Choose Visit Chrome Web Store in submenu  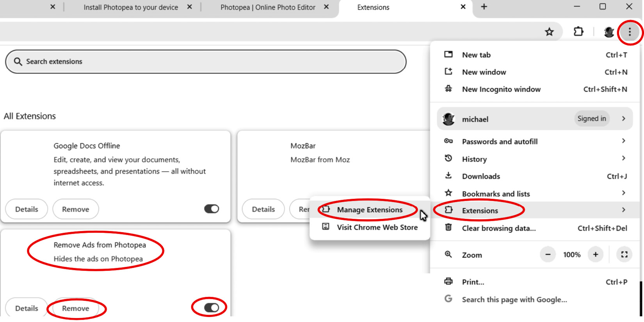(x=370, y=227)
